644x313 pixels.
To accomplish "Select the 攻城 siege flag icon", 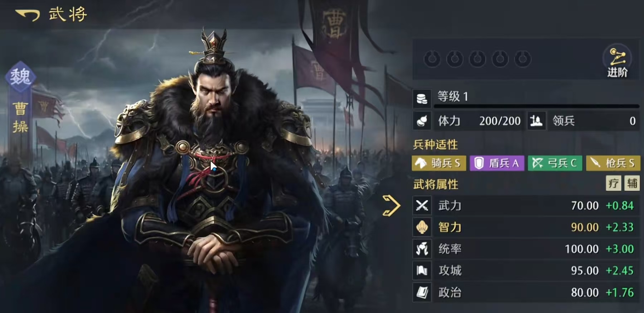I will pos(422,270).
